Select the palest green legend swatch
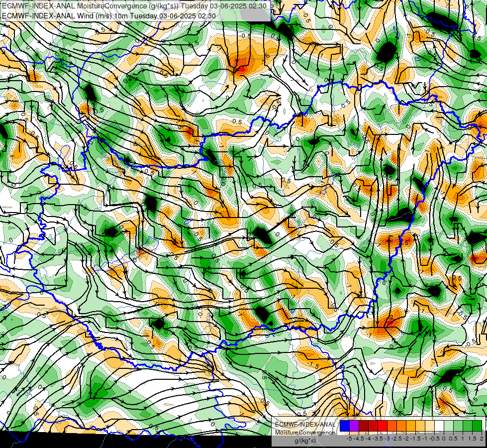This screenshot has width=487, height=448. (449, 426)
